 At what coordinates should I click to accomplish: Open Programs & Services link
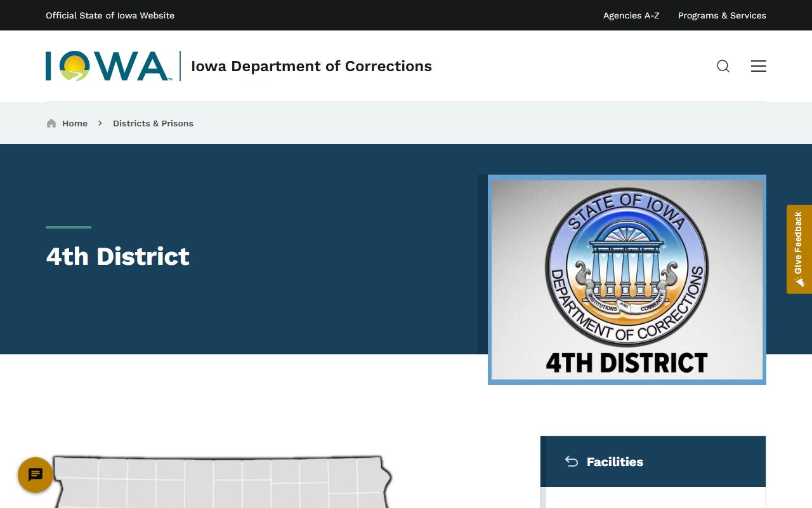tap(722, 15)
